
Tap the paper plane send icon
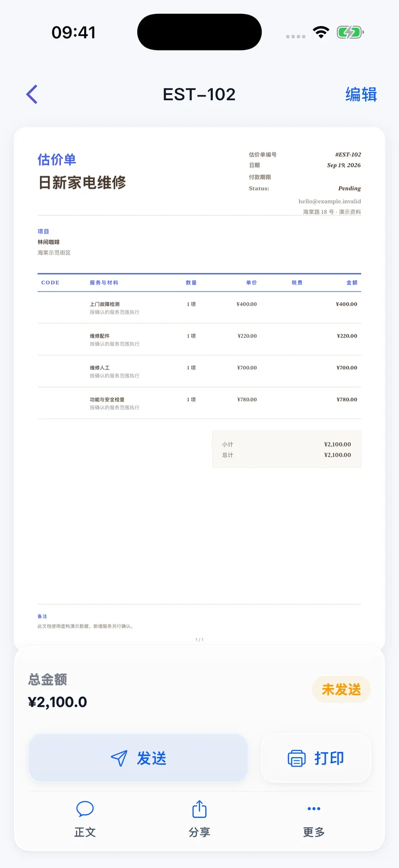click(119, 758)
